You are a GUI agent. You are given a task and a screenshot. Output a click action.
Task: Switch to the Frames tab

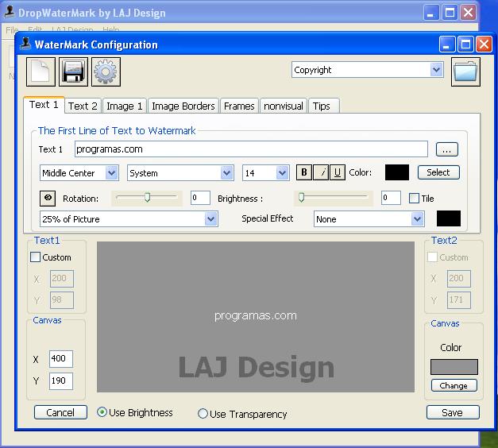(x=239, y=106)
